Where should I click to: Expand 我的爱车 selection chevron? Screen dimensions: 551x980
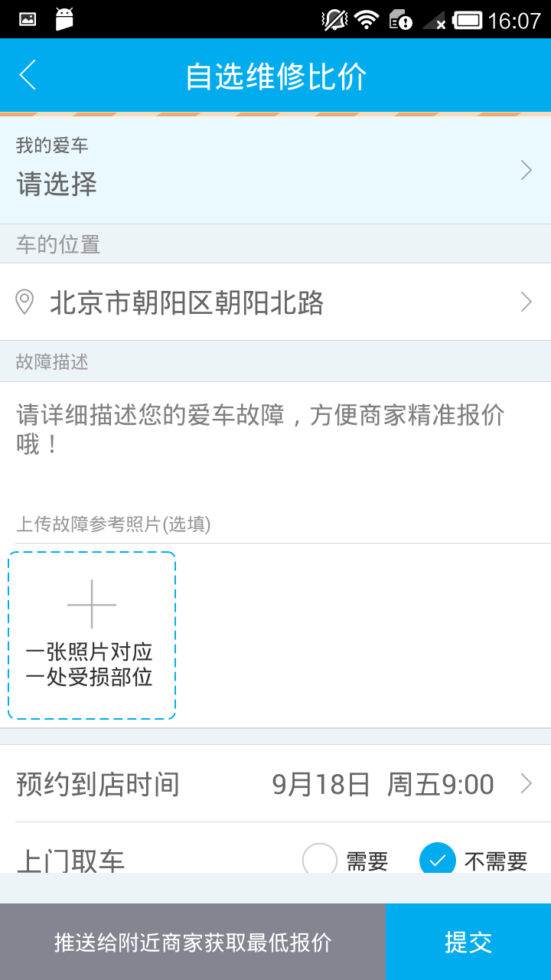click(526, 170)
